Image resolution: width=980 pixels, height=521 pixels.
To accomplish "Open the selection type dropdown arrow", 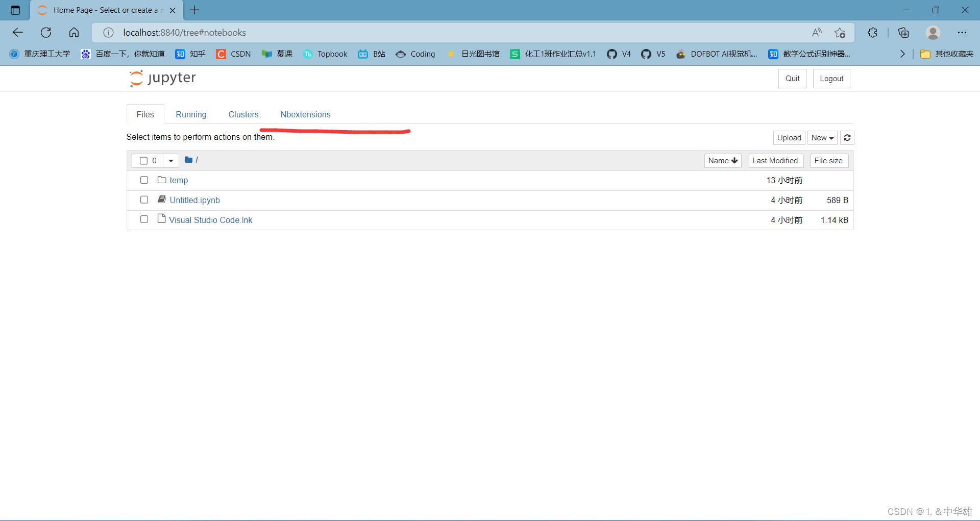I will (x=171, y=161).
